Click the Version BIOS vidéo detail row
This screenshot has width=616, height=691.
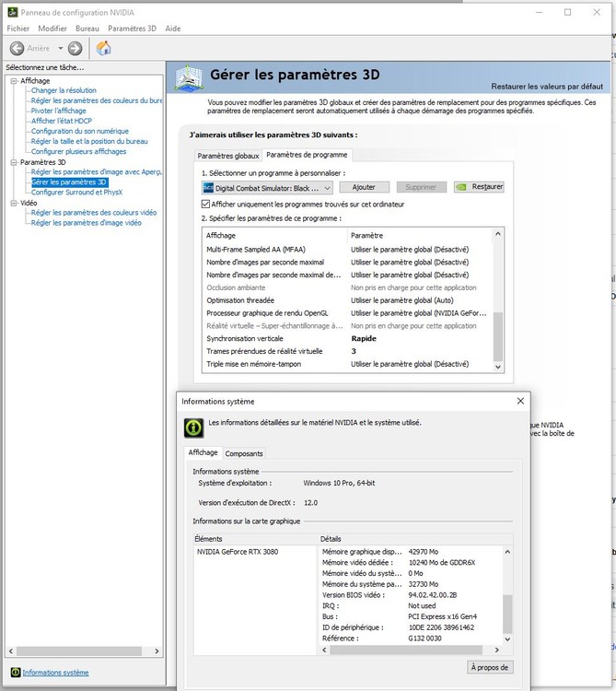pos(411,595)
